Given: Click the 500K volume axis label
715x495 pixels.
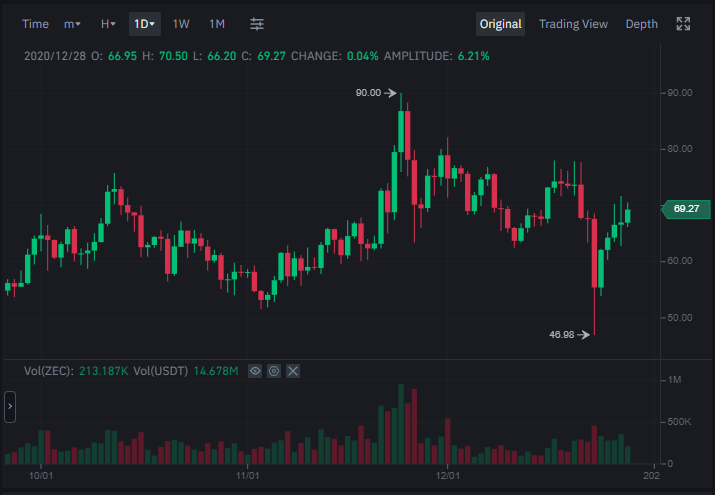Looking at the screenshot, I should click(679, 422).
